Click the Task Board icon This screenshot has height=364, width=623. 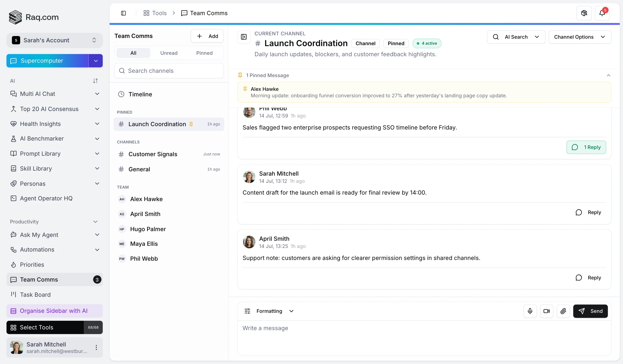click(13, 294)
